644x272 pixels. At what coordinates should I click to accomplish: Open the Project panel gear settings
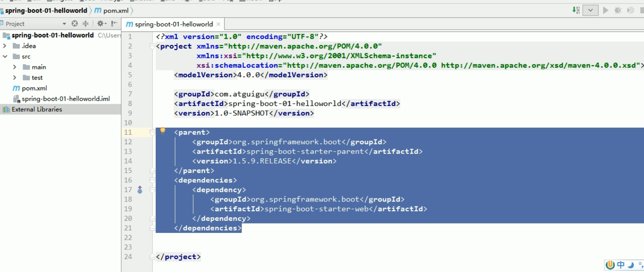pyautogui.click(x=101, y=24)
